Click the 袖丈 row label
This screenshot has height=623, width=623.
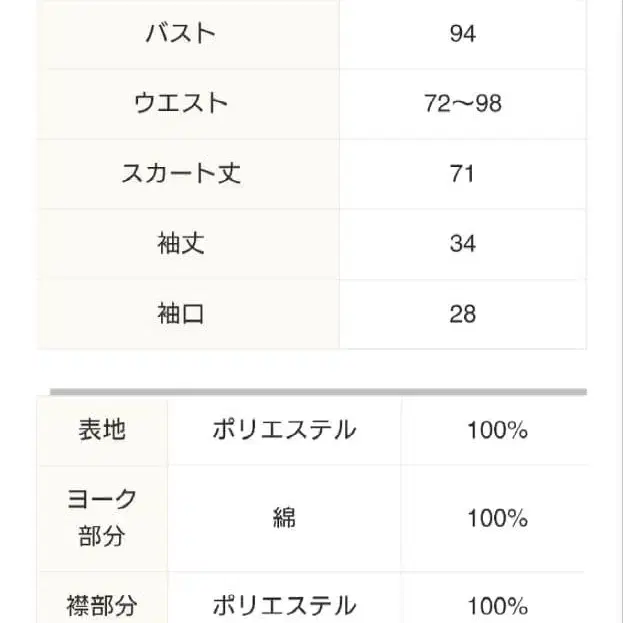pyautogui.click(x=181, y=243)
